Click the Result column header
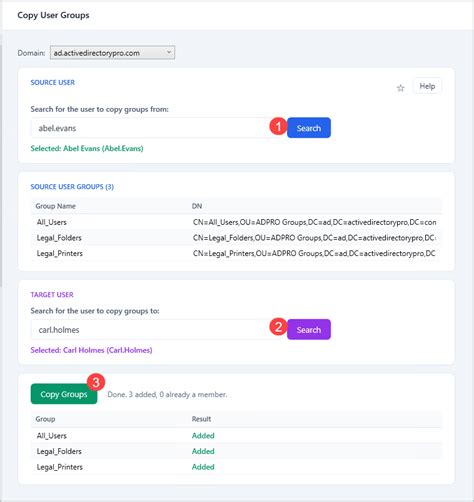474x502 pixels. [201, 419]
